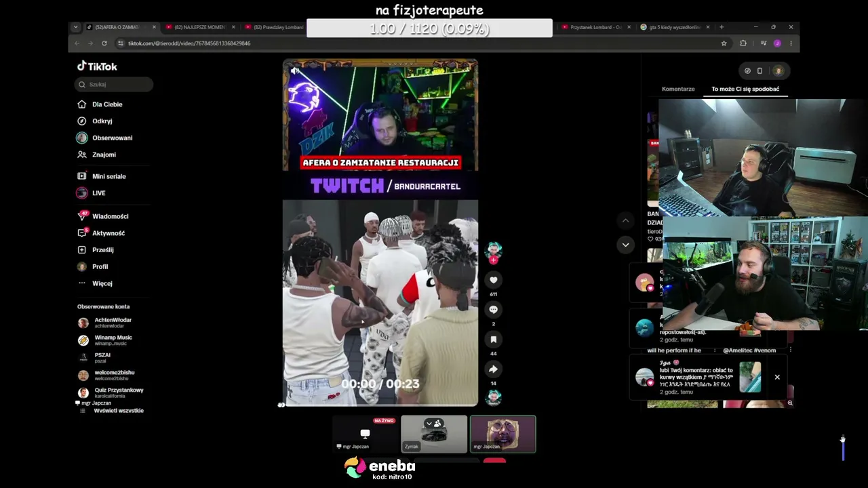Open Mini seriale section
Viewport: 868px width, 488px height.
102,176
